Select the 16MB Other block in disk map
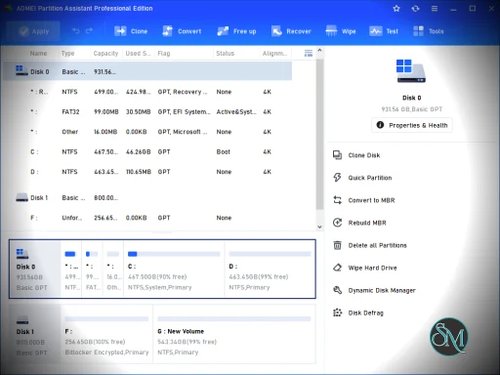 [113, 269]
